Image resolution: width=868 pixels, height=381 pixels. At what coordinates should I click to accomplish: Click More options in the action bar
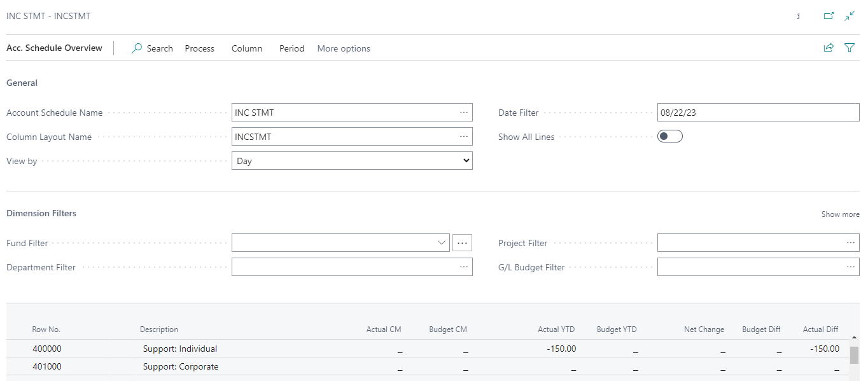pyautogui.click(x=344, y=48)
